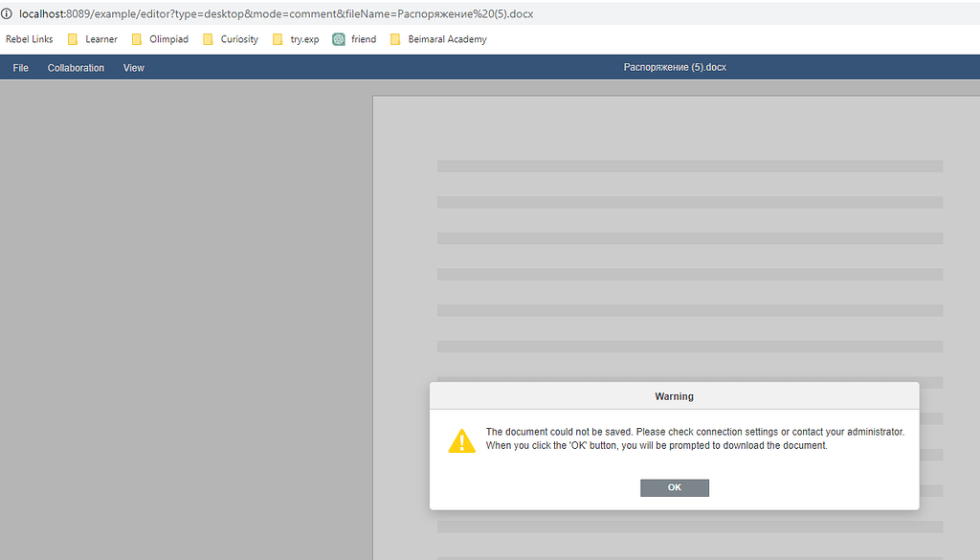Screen dimensions: 980x560
Task: Open the Learner bookmark folder icon
Action: point(71,39)
